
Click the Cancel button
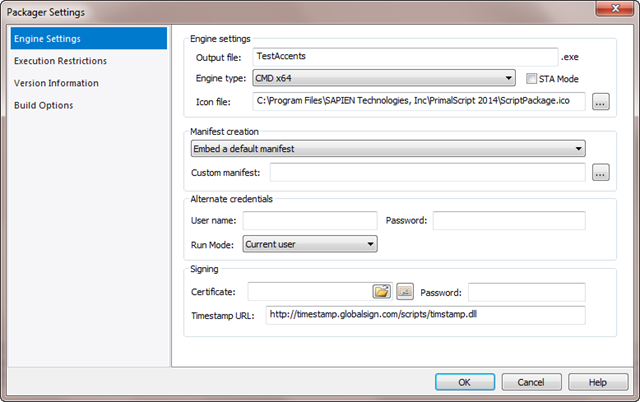pos(531,382)
